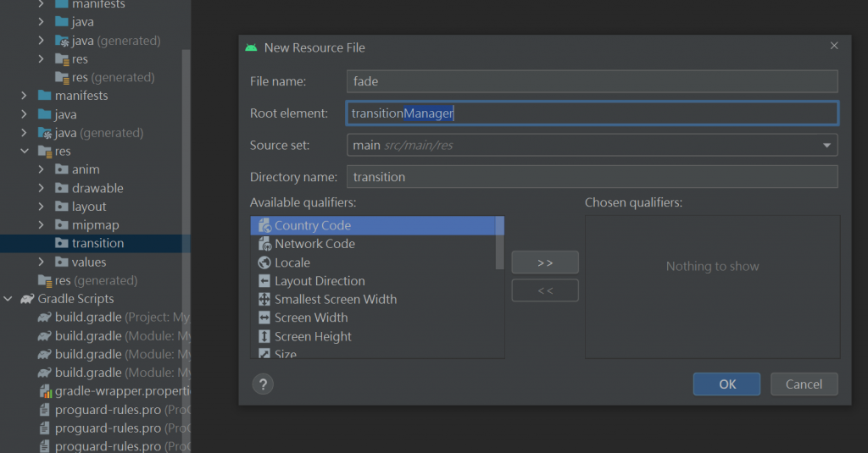
Task: Click the Locale globe icon
Action: tap(264, 262)
